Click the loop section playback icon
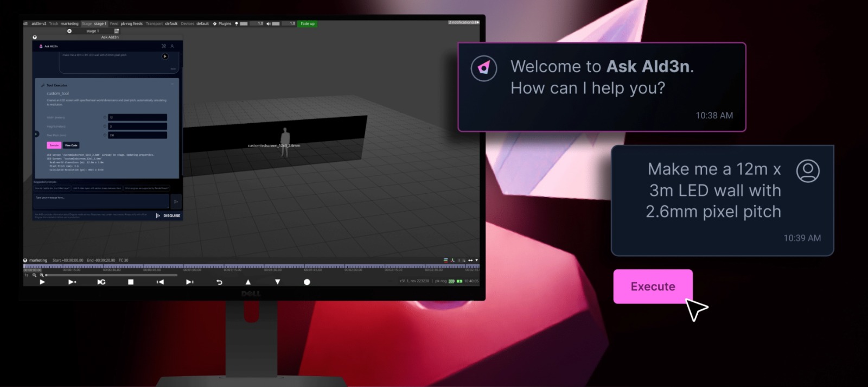The height and width of the screenshot is (387, 868). (101, 282)
